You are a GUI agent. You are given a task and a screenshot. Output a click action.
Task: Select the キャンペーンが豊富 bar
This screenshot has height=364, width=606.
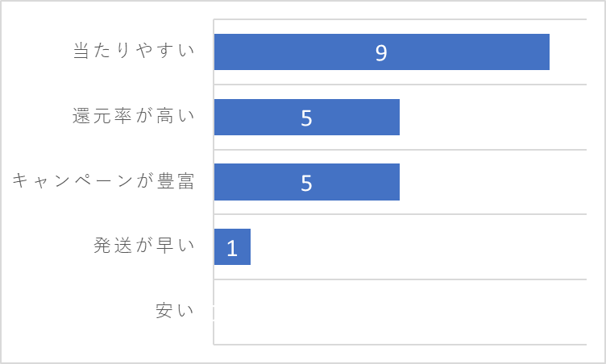(307, 182)
